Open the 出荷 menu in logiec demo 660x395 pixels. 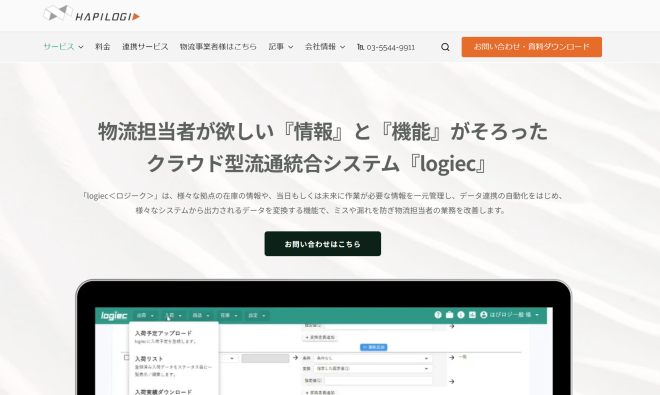coord(145,315)
